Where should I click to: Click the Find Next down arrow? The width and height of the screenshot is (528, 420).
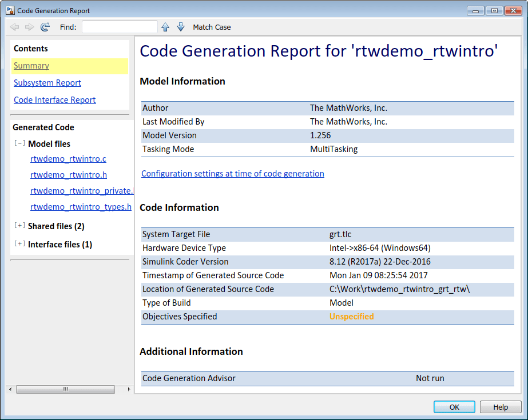[181, 27]
